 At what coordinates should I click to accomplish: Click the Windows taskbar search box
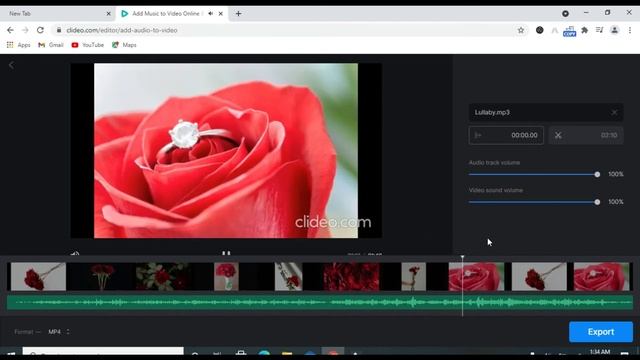pyautogui.click(x=103, y=351)
